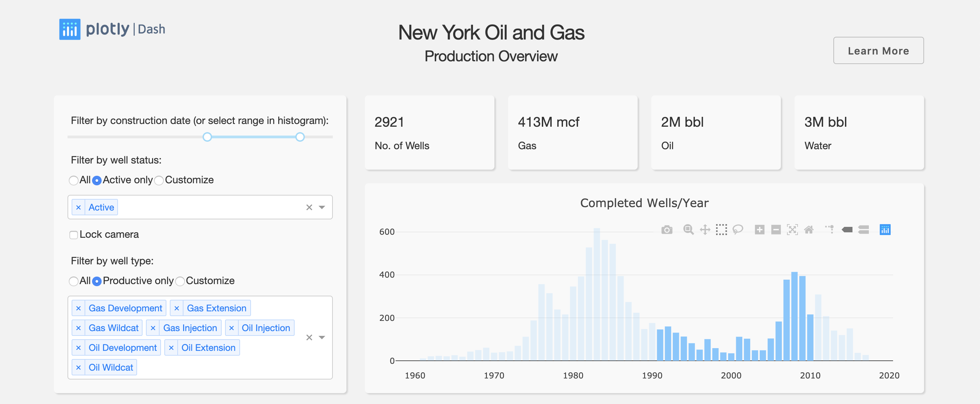Remove the Gas Wildcat tag
The image size is (980, 404).
coord(78,328)
